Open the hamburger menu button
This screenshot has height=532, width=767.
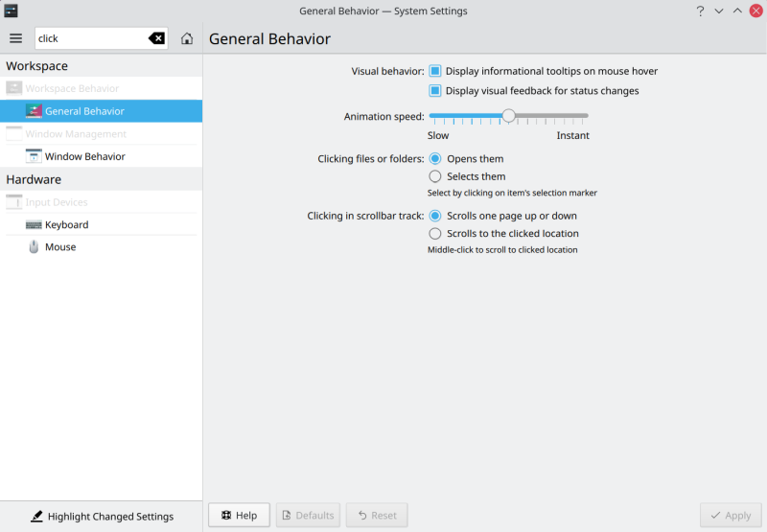point(15,38)
